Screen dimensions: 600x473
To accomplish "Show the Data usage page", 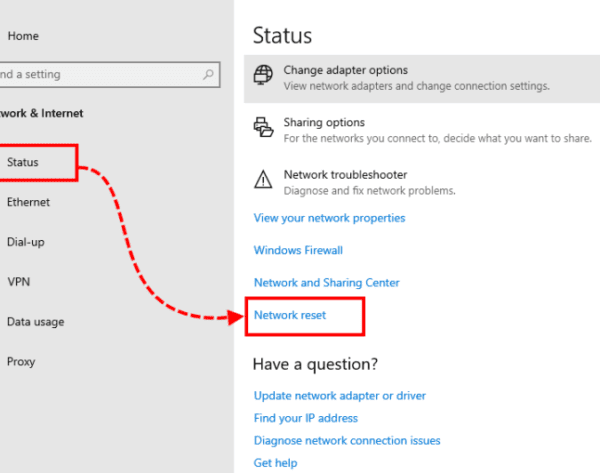I will click(x=35, y=322).
